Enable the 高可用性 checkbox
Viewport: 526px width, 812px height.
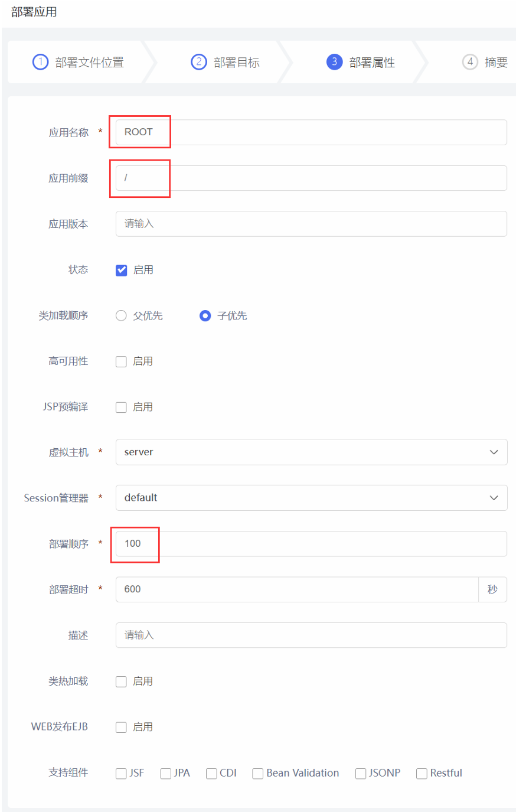[122, 362]
